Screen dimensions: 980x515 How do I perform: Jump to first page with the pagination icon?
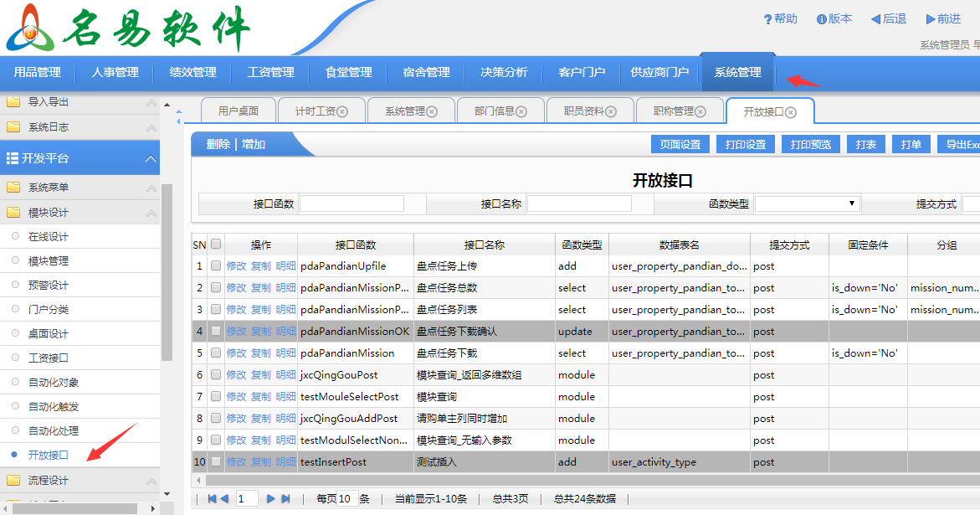point(213,497)
